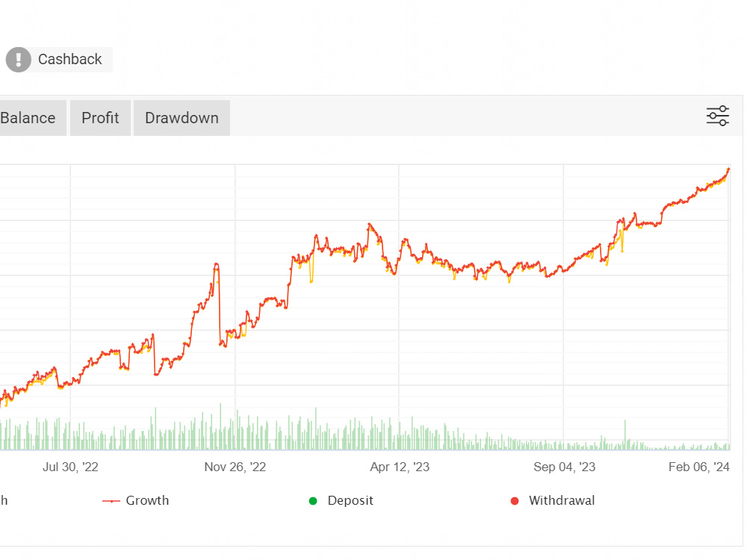This screenshot has height=560, width=747.
Task: Open the Drawdown tab
Action: click(x=182, y=118)
